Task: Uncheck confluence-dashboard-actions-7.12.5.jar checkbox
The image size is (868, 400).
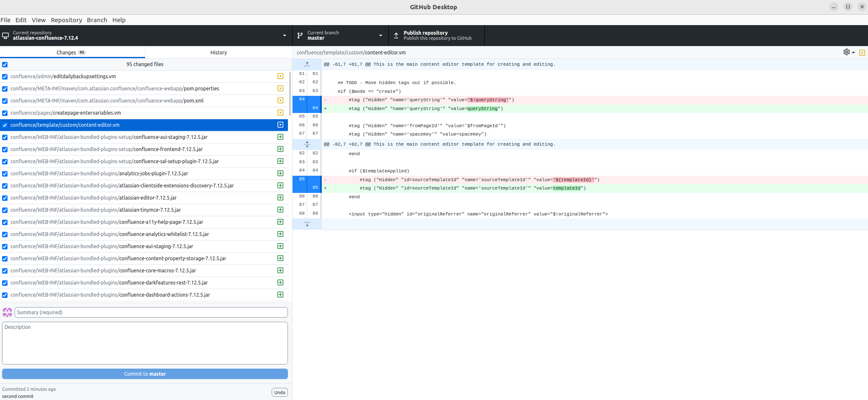Action: point(5,295)
